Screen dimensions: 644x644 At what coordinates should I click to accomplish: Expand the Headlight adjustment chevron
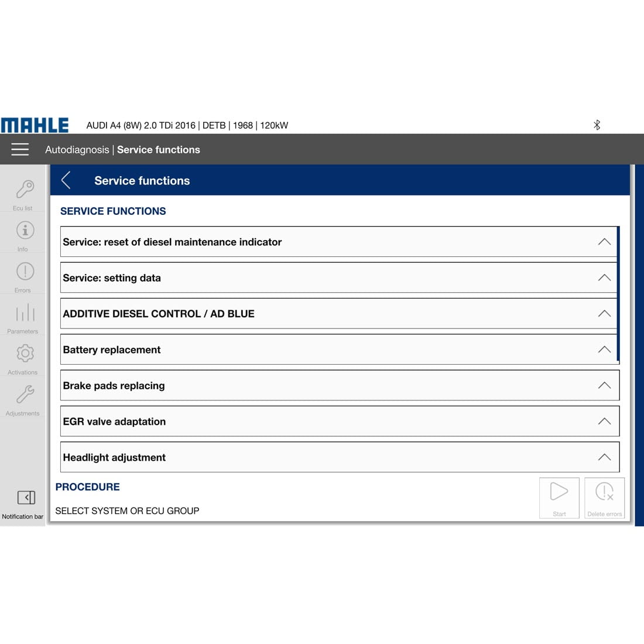point(604,457)
